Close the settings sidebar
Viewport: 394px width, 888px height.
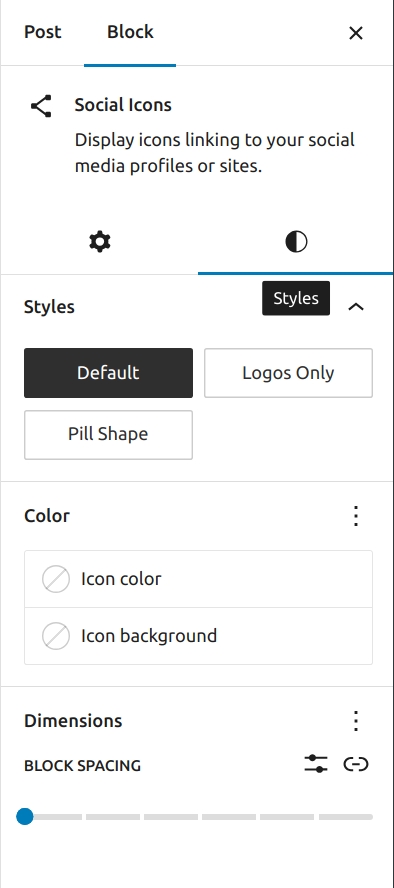point(356,33)
